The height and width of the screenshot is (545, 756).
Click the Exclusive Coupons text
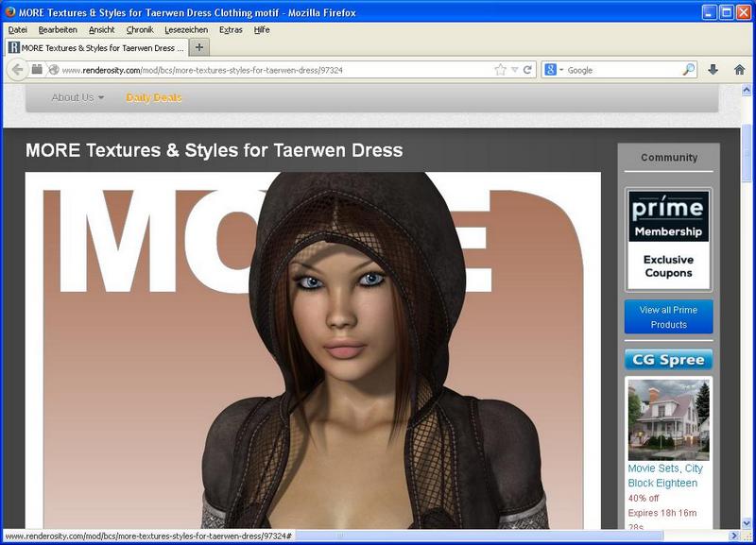pos(669,266)
